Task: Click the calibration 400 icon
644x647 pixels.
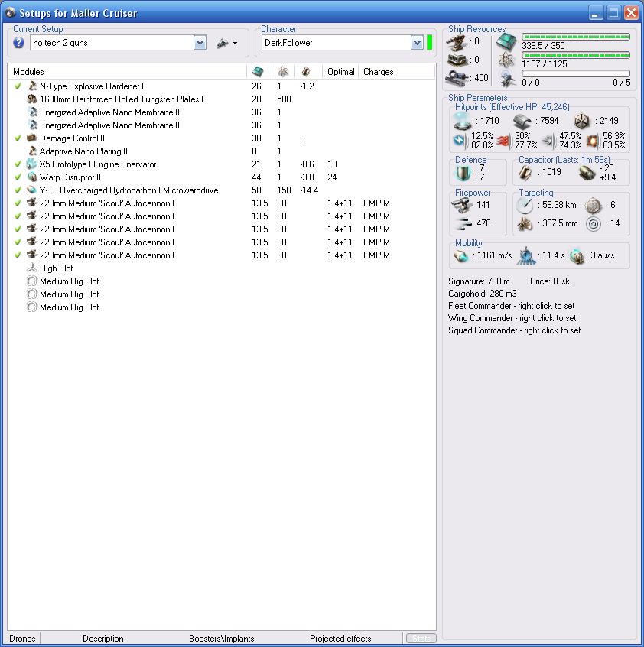Action: (457, 77)
